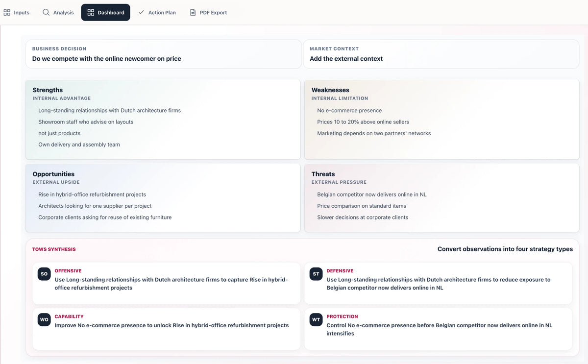Screen dimensions: 588x364
Task: Click the Weaknesses heading
Action: pyautogui.click(x=330, y=90)
